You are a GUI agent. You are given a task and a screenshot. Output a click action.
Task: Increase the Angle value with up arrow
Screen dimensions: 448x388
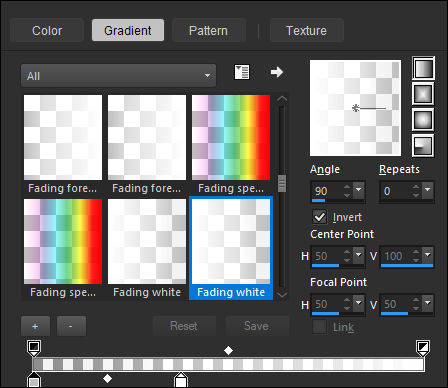[x=347, y=187]
